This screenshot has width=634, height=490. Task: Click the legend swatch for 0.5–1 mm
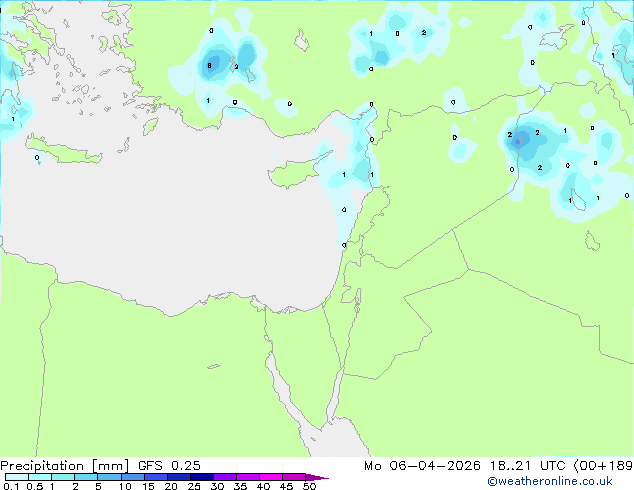coord(40,477)
